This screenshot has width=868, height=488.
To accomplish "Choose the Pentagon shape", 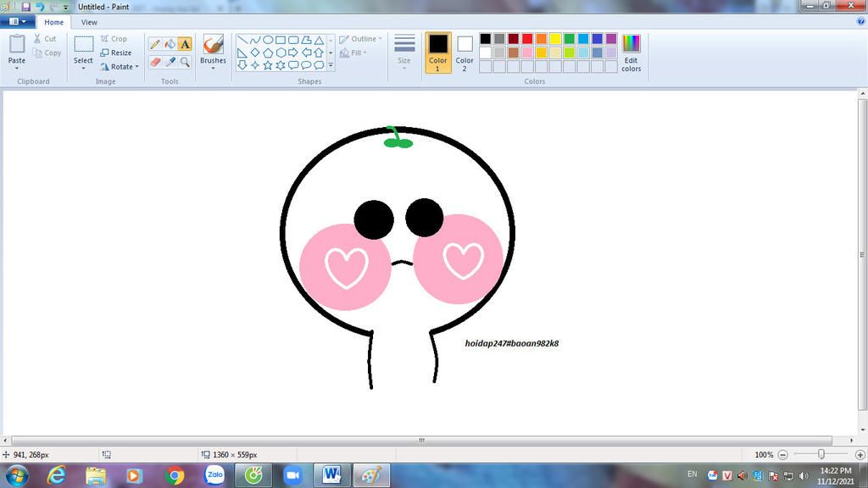I will coord(268,53).
